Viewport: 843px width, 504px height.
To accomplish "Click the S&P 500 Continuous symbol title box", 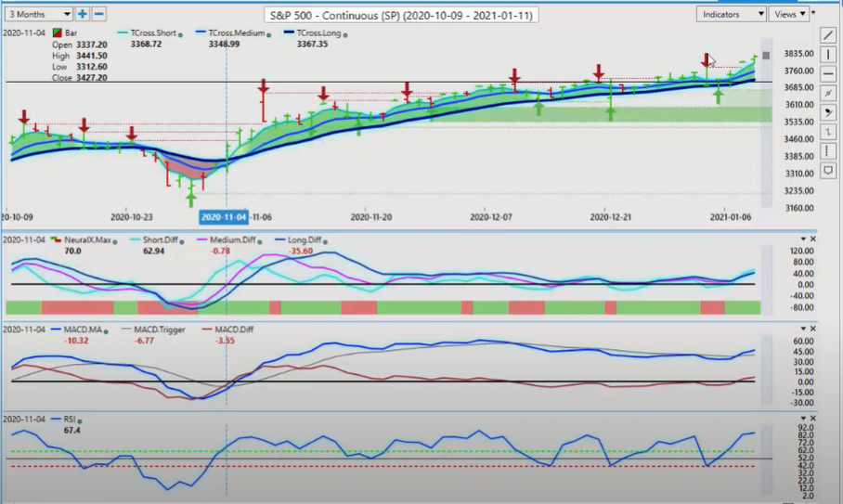I will [x=401, y=15].
